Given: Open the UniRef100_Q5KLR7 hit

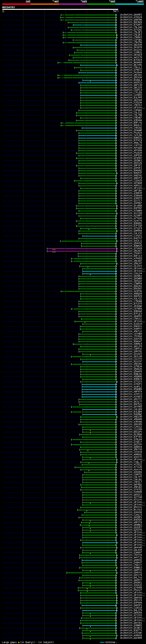Looking at the screenshot, I should pyautogui.click(x=131, y=263).
